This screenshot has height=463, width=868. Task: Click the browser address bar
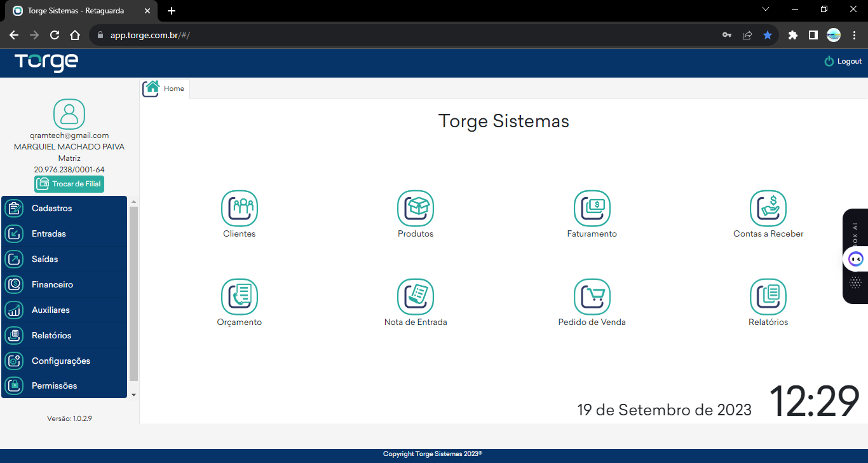coord(407,35)
